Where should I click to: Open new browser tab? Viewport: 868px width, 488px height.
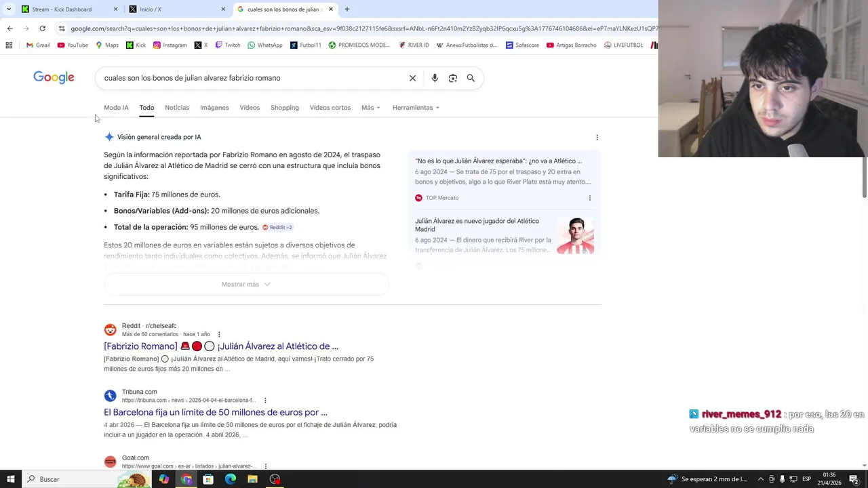[347, 9]
